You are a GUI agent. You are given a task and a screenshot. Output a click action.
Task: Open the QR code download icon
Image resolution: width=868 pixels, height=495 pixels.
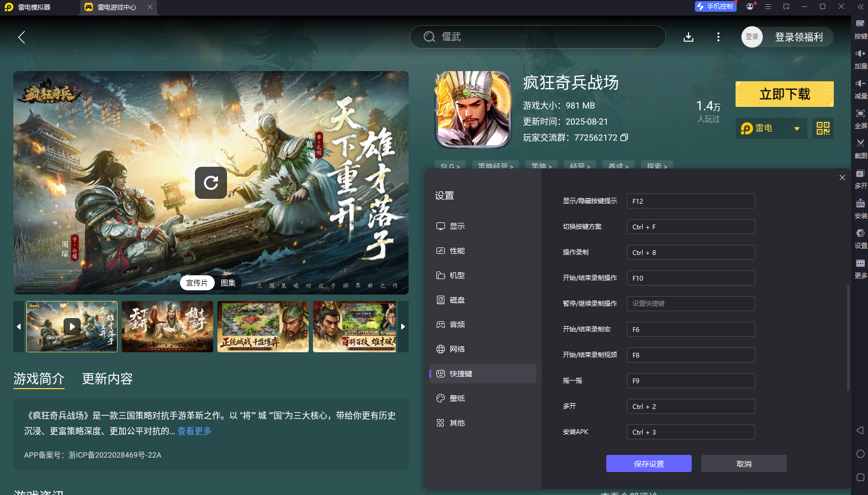coord(823,128)
